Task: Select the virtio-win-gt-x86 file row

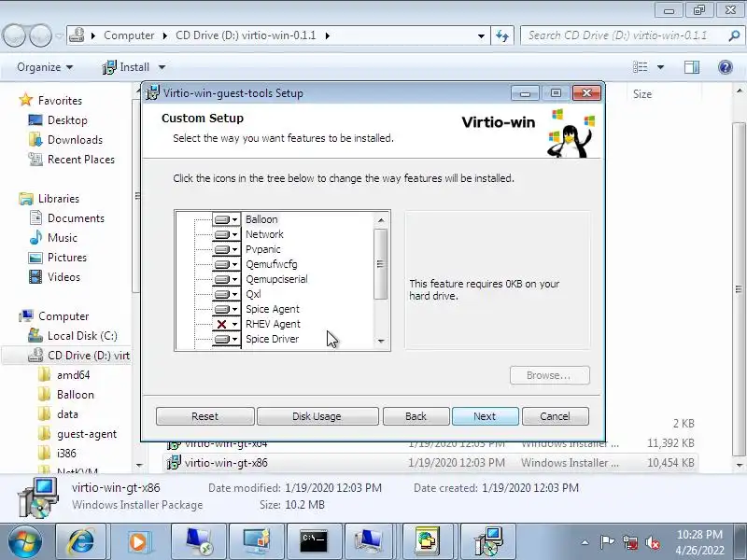Action: (x=430, y=462)
